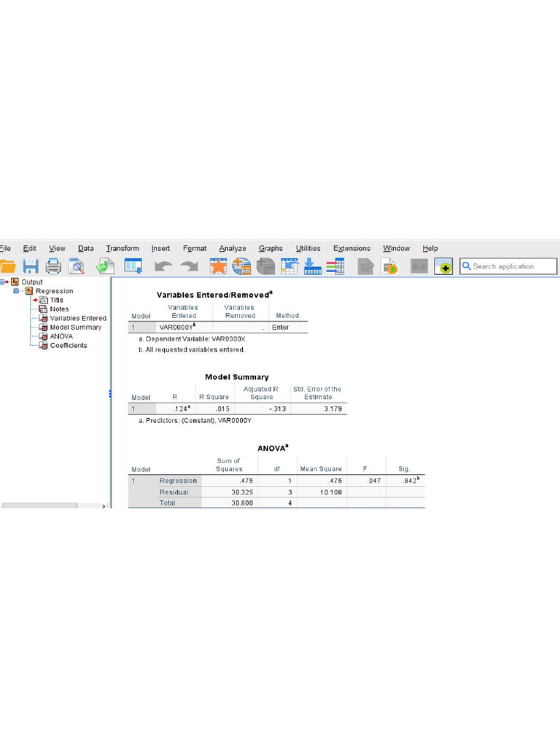Viewport: 560px width, 747px height.
Task: Open the Extensions menu
Action: 351,248
